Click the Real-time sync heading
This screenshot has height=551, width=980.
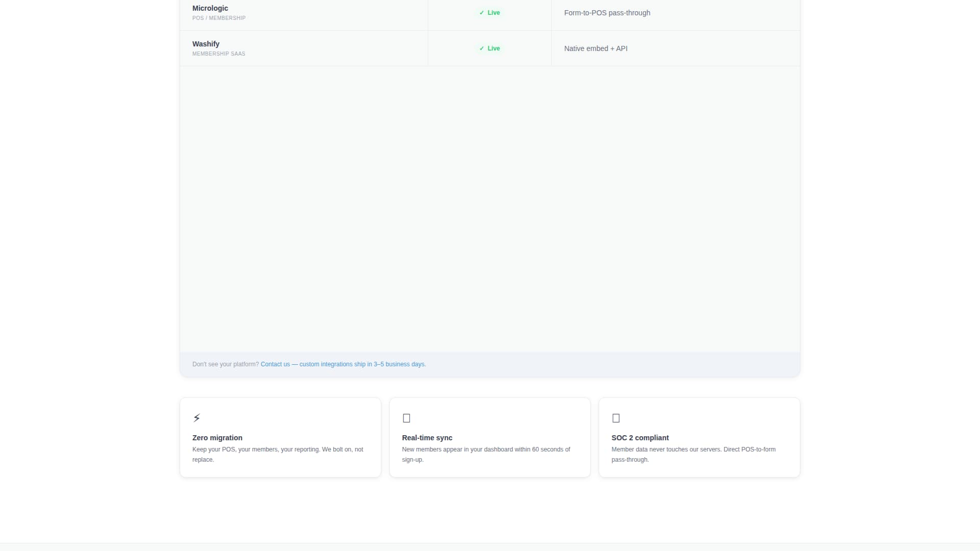(427, 438)
